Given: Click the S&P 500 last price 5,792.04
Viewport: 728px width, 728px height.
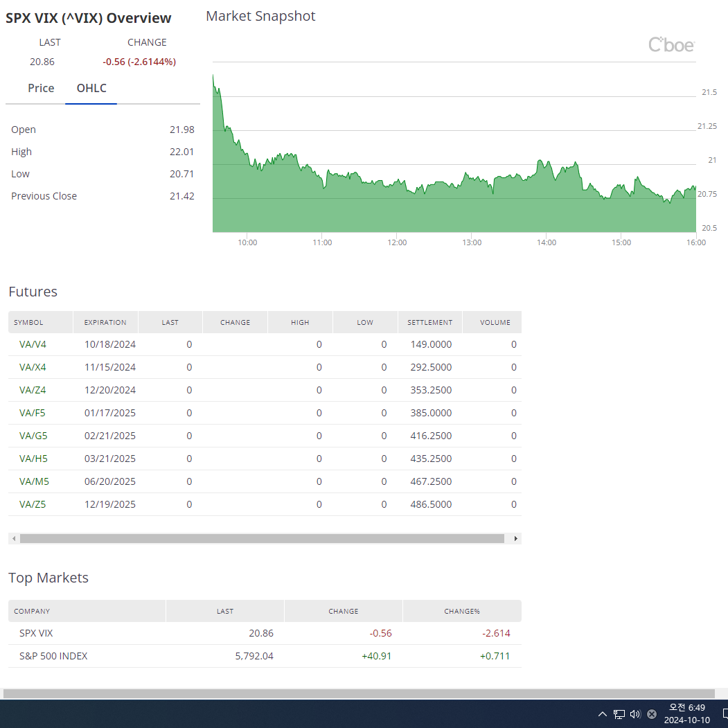Looking at the screenshot, I should coord(254,656).
